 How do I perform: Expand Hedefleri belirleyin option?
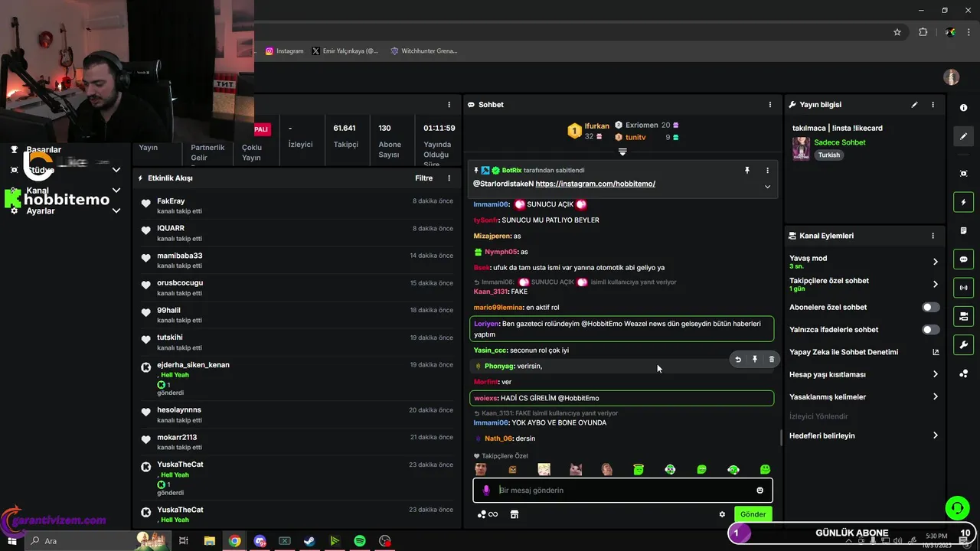[x=935, y=435]
